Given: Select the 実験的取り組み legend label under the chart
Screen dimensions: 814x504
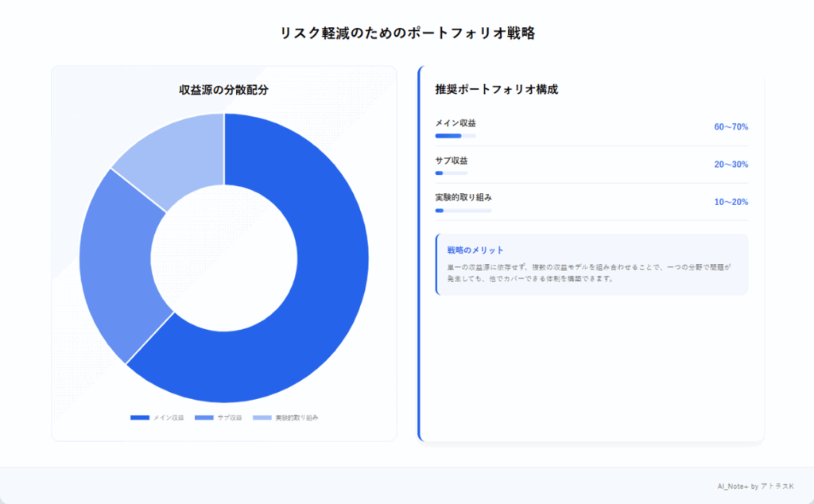Looking at the screenshot, I should pos(297,418).
